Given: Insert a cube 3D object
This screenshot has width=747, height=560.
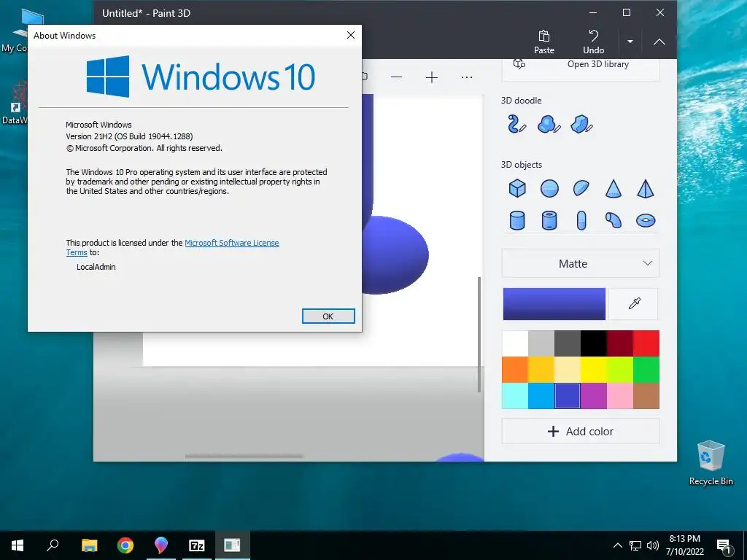Looking at the screenshot, I should (x=517, y=189).
